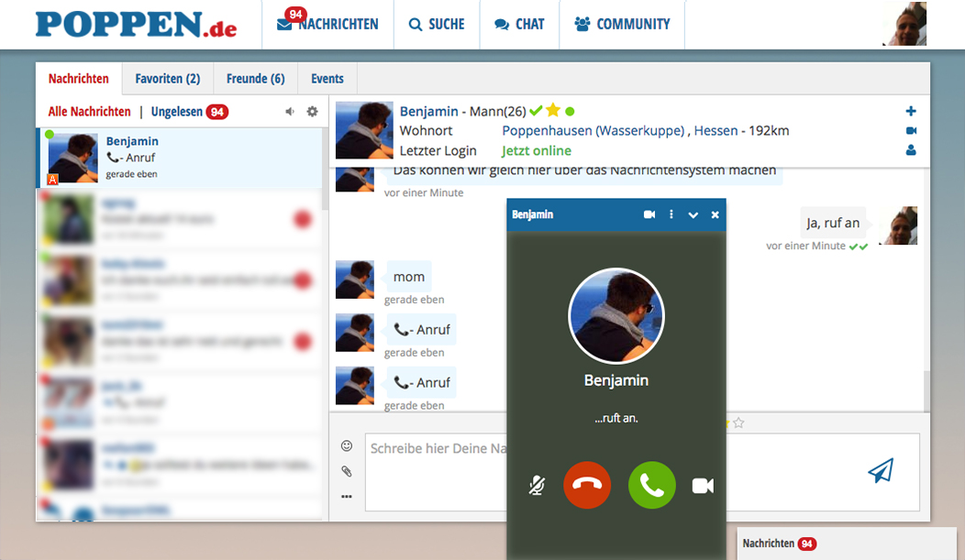This screenshot has height=560, width=965.
Task: Expand more options below the paperclip icon
Action: [347, 497]
